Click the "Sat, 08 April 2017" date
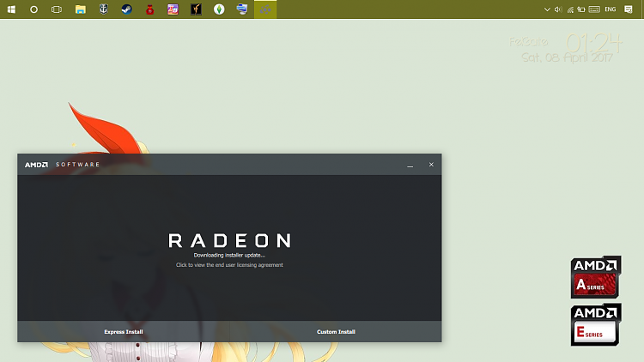This screenshot has width=644, height=362. (x=568, y=57)
